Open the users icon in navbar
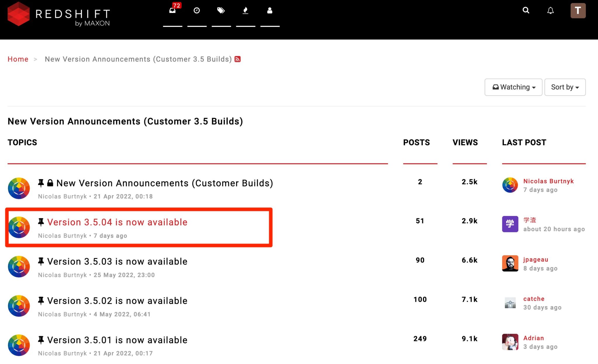 (270, 11)
